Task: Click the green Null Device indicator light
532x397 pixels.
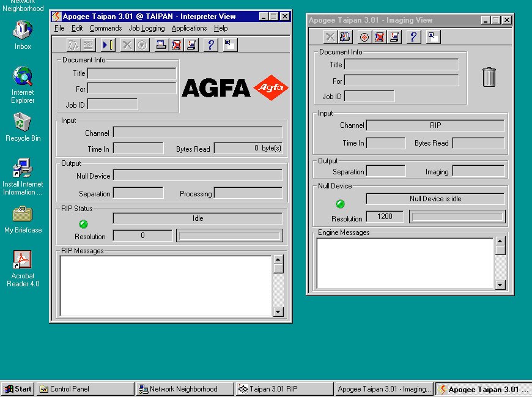Action: 341,204
